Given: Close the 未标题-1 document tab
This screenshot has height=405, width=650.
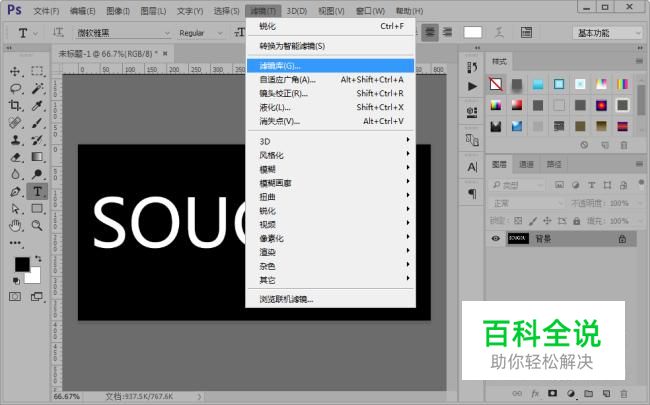Looking at the screenshot, I should 165,53.
